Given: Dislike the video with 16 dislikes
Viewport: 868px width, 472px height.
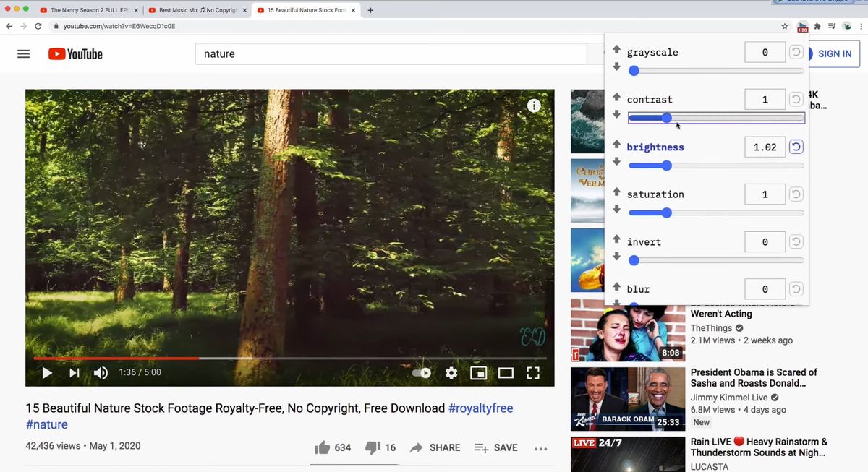Looking at the screenshot, I should click(380, 447).
